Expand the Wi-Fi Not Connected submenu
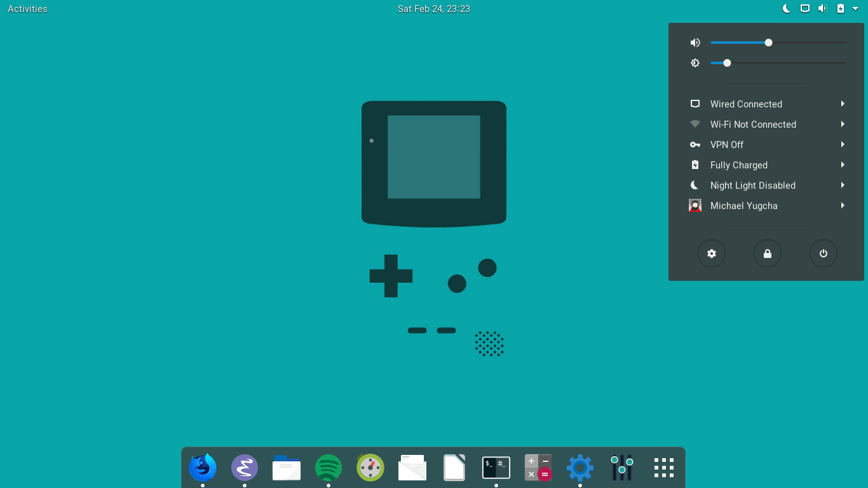Screen dimensions: 868x488 pos(843,124)
